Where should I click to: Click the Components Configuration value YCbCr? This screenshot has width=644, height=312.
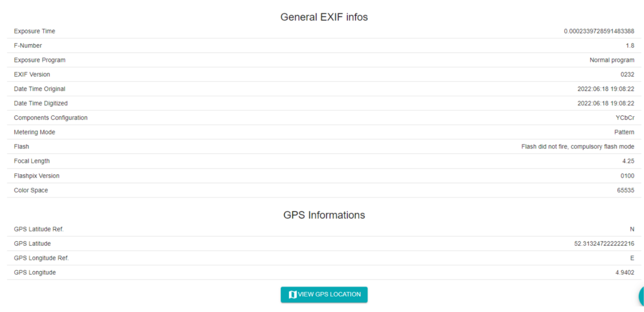(625, 118)
